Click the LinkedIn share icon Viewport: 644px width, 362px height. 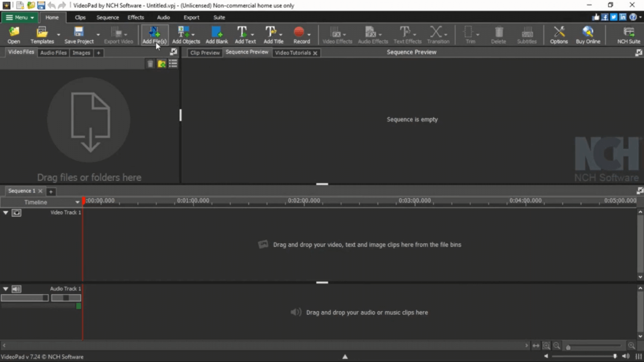click(623, 17)
